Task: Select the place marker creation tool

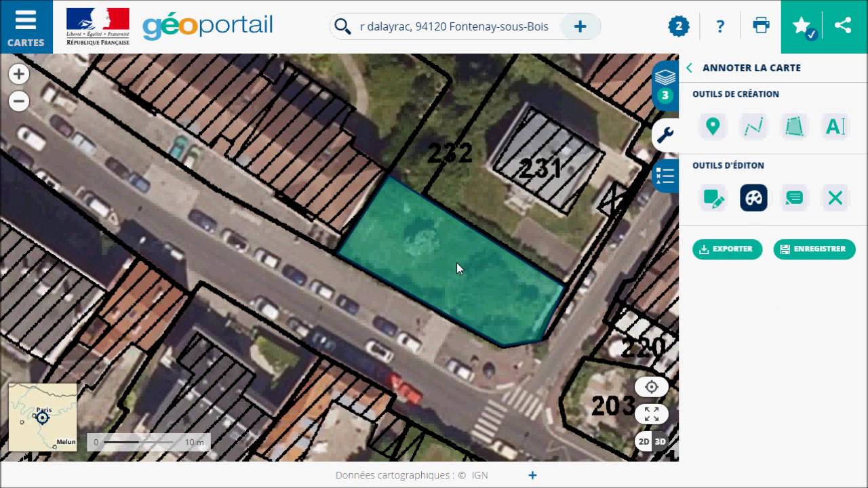Action: click(713, 126)
